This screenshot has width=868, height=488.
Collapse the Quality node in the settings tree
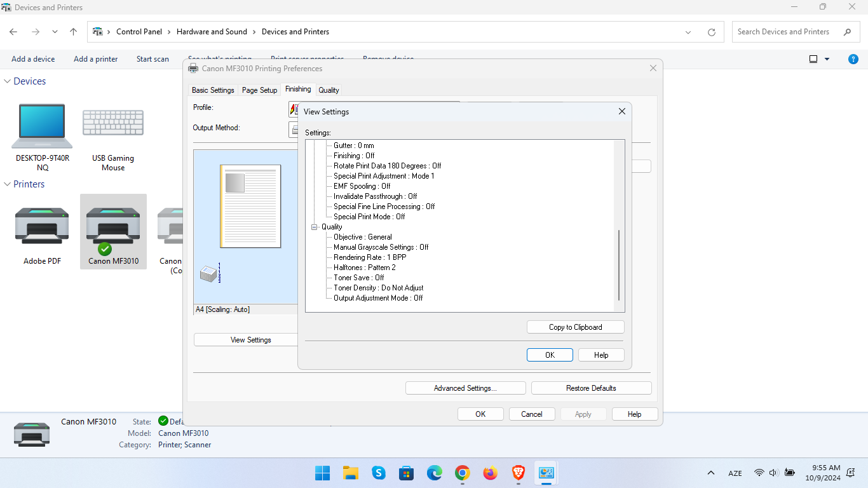(x=314, y=227)
